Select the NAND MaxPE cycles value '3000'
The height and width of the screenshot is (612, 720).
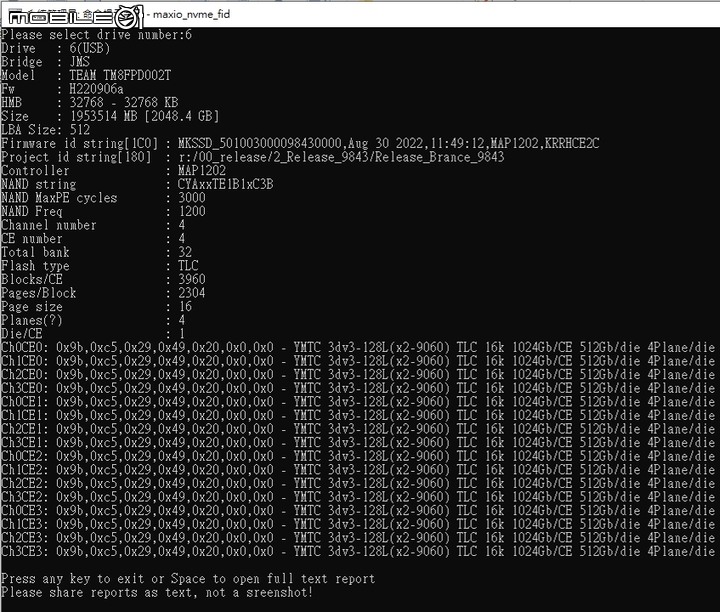pos(192,198)
